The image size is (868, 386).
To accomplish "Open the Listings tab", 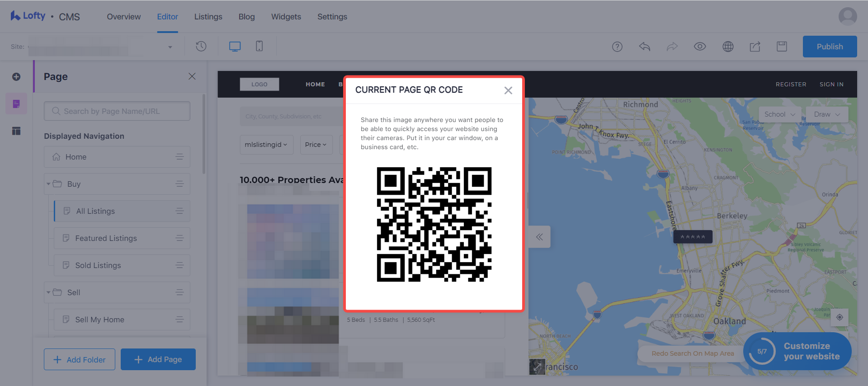I will click(208, 17).
